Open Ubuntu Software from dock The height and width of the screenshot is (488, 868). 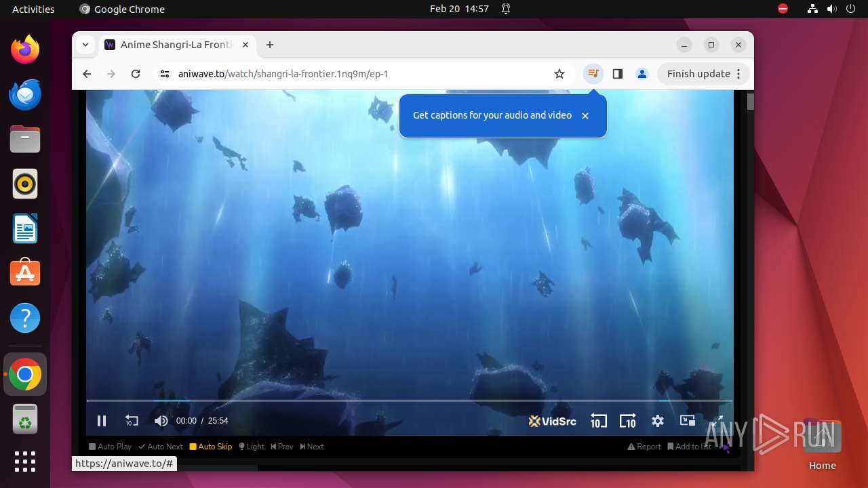pos(25,273)
